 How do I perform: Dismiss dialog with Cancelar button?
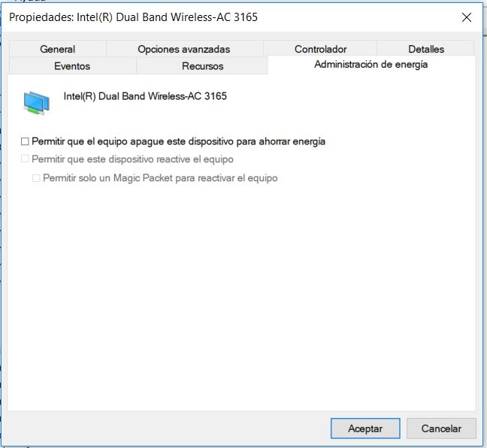point(441,428)
